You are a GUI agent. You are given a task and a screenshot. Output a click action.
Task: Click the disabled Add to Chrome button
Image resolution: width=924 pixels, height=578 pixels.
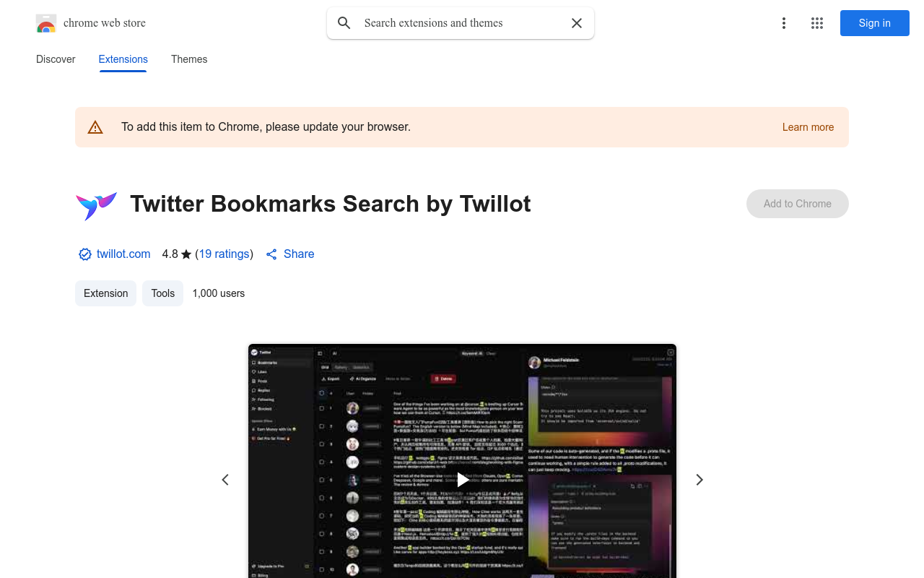click(x=798, y=204)
